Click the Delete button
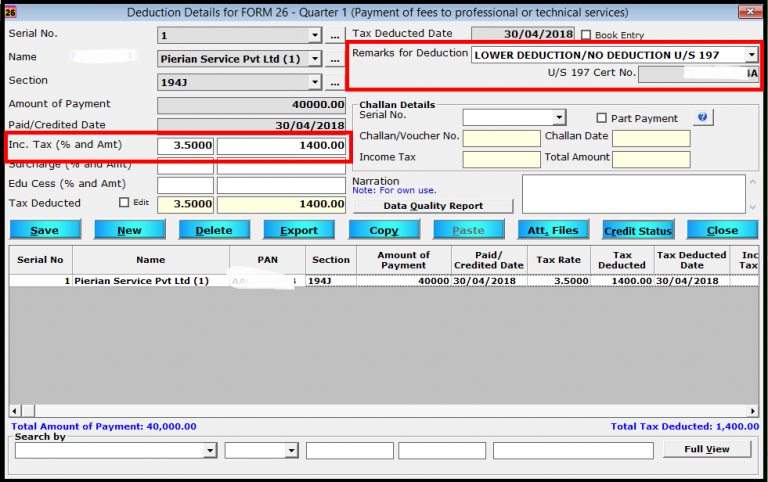 (x=214, y=230)
